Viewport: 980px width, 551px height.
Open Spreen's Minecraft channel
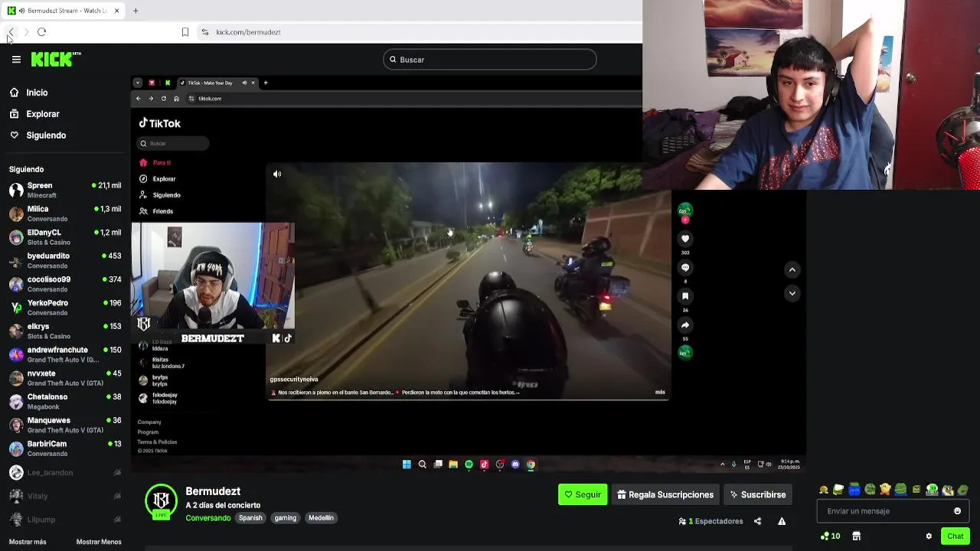(x=65, y=190)
